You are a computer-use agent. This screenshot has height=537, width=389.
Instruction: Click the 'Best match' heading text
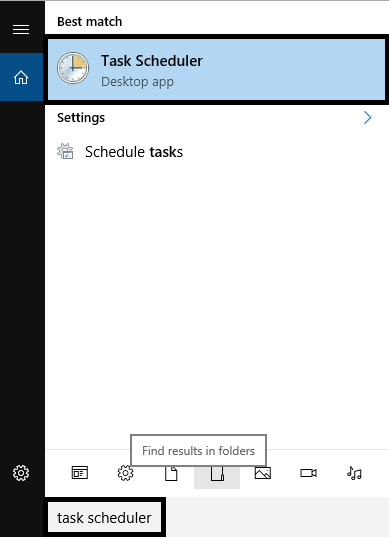(x=89, y=22)
